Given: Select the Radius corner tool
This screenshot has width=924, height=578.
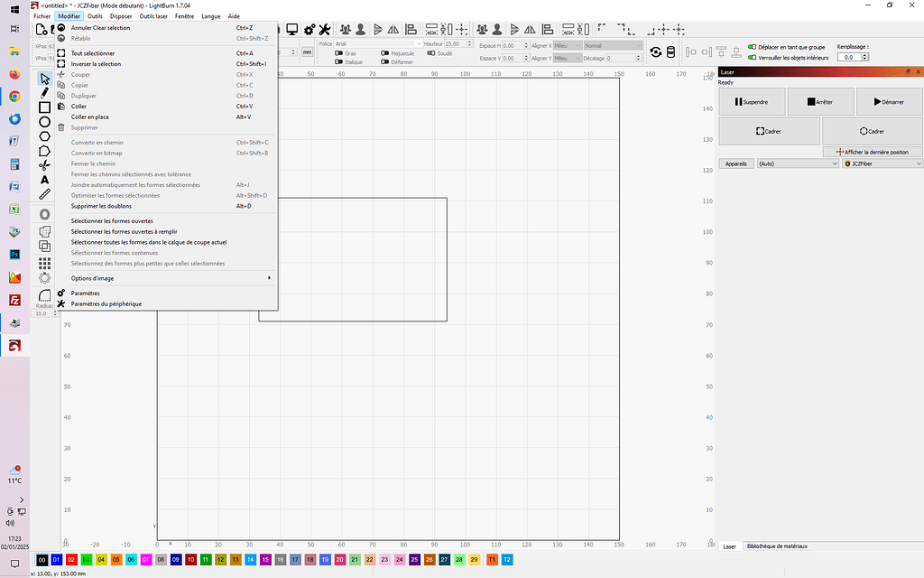Looking at the screenshot, I should tap(45, 295).
